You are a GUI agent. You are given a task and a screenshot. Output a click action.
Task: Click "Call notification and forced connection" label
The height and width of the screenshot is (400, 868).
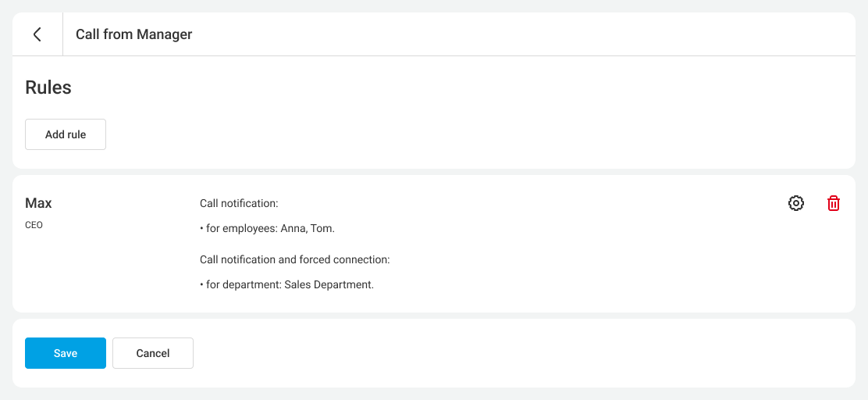[x=294, y=259]
